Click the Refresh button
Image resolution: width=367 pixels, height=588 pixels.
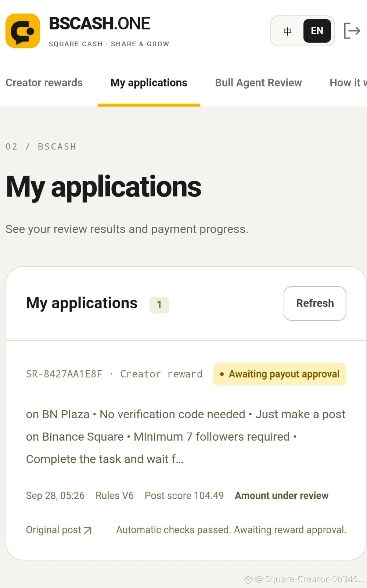pos(315,304)
